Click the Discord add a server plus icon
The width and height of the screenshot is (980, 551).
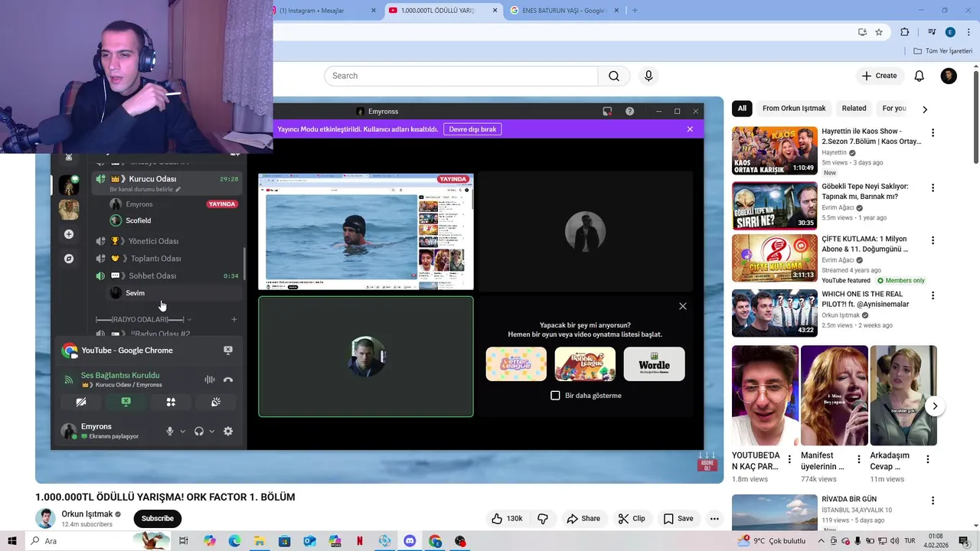click(69, 234)
